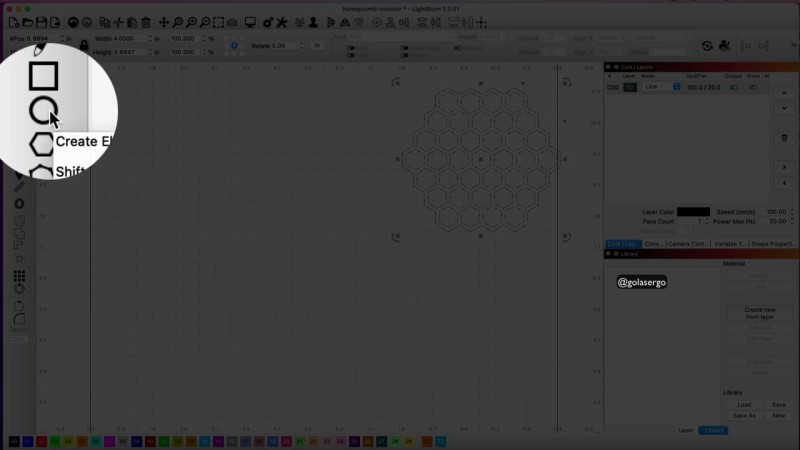Viewport: 800px width, 450px height.
Task: Toggle the aspect ratio lock icon
Action: pos(84,45)
